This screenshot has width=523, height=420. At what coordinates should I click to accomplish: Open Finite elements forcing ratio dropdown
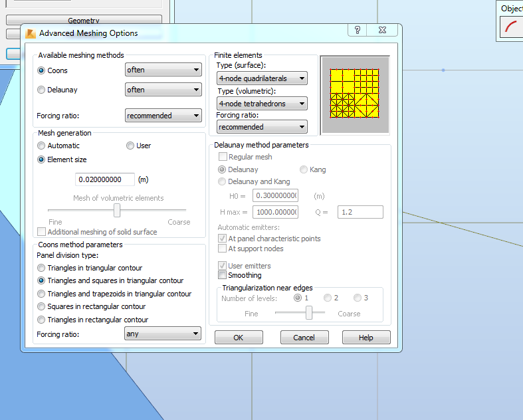[262, 127]
